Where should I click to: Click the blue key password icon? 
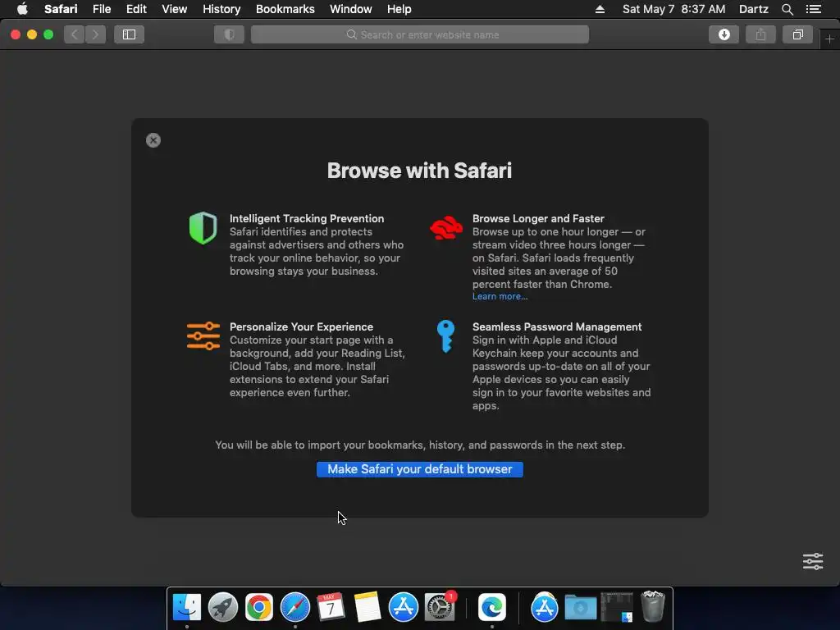click(445, 336)
